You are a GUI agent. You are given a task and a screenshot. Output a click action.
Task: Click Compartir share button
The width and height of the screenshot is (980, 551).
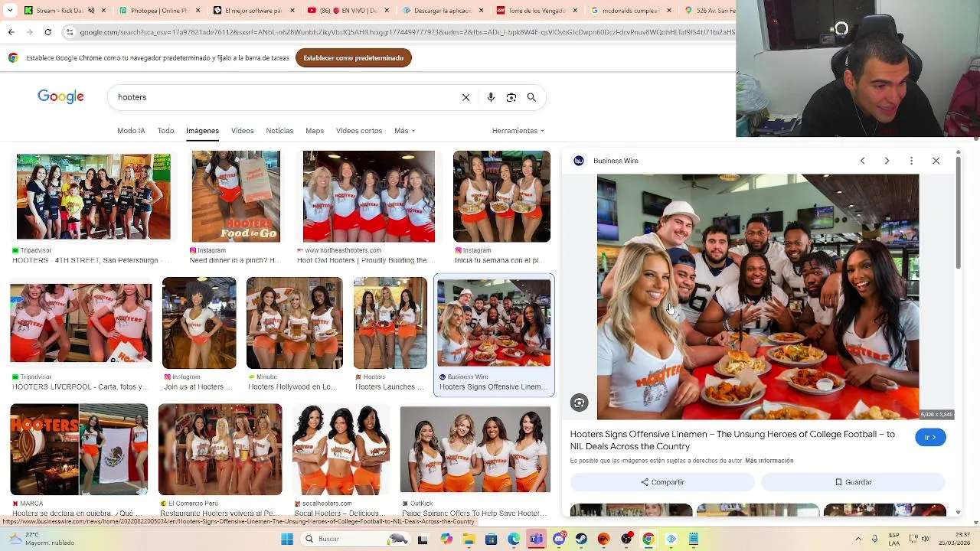pos(662,482)
